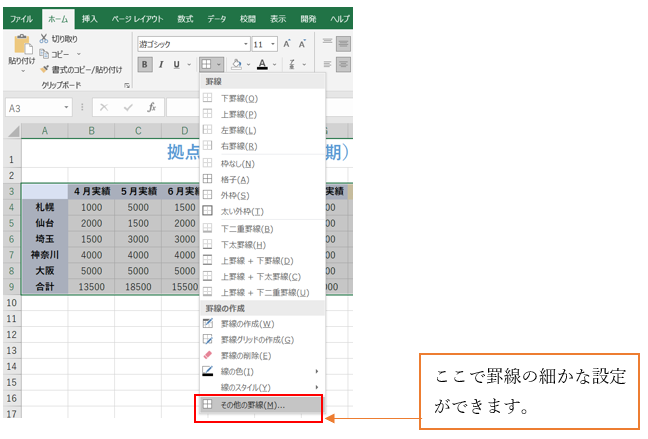The image size is (648, 439).
Task: Toggle Italic formatting button
Action: pyautogui.click(x=160, y=65)
